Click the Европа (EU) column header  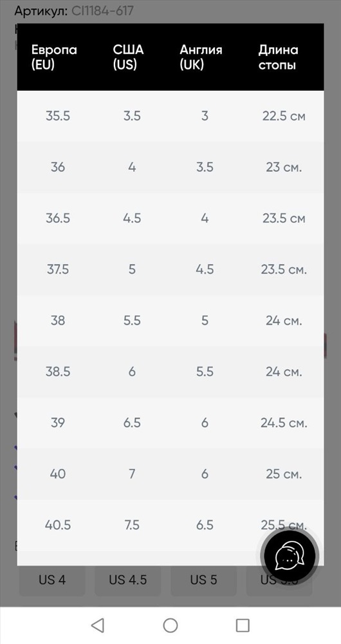click(x=54, y=57)
